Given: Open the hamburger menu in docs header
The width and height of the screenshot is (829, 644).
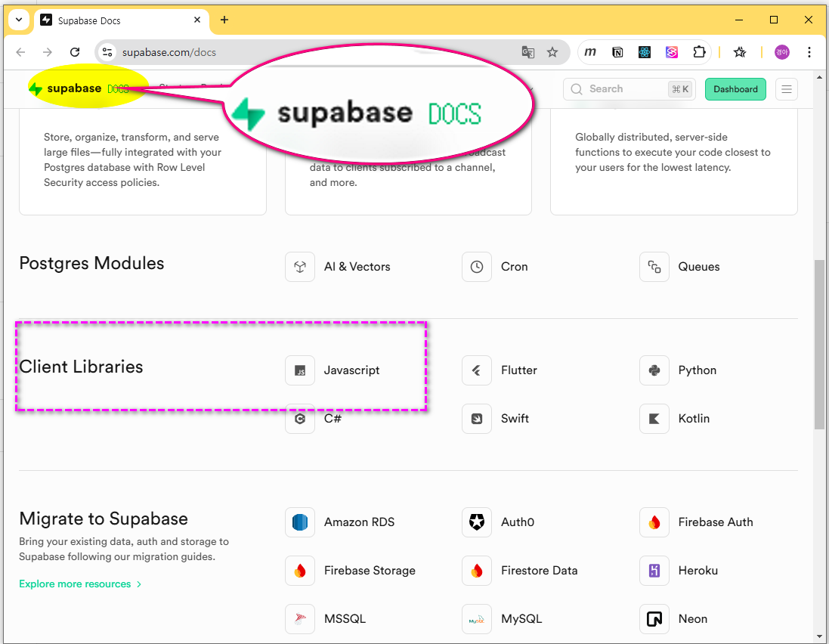Looking at the screenshot, I should click(x=786, y=89).
